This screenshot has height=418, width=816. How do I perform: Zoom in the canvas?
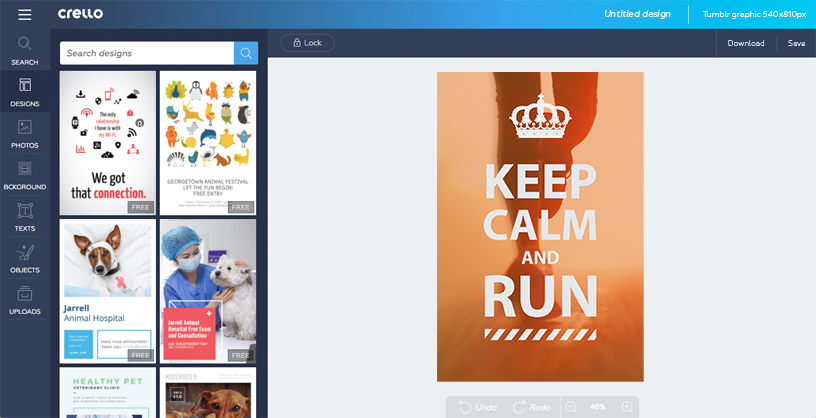point(628,407)
